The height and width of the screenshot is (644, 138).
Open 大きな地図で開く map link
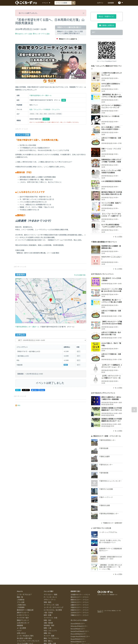[80, 275]
